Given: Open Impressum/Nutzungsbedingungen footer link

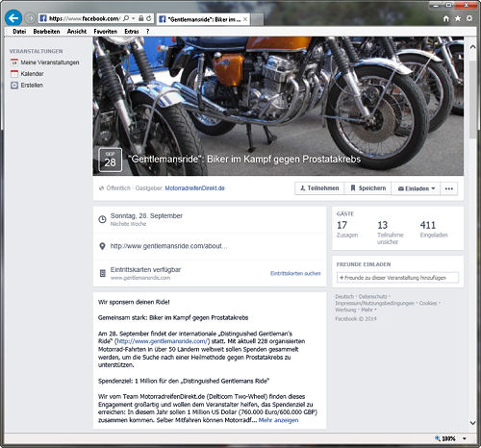Looking at the screenshot, I should (374, 303).
